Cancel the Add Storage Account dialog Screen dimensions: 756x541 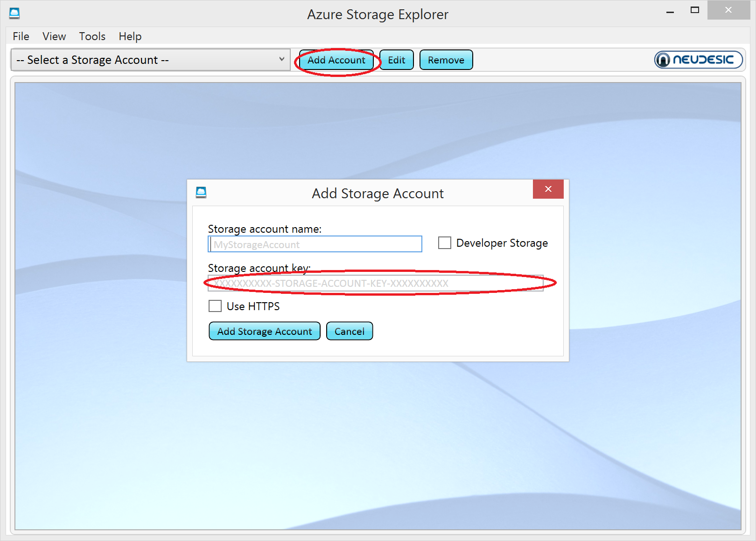pyautogui.click(x=350, y=331)
